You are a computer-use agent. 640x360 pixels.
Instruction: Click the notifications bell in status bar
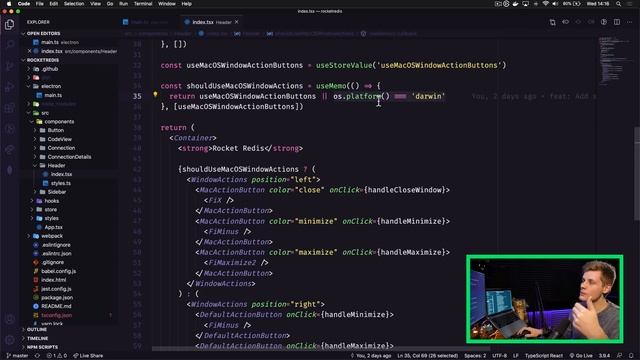[631, 356]
